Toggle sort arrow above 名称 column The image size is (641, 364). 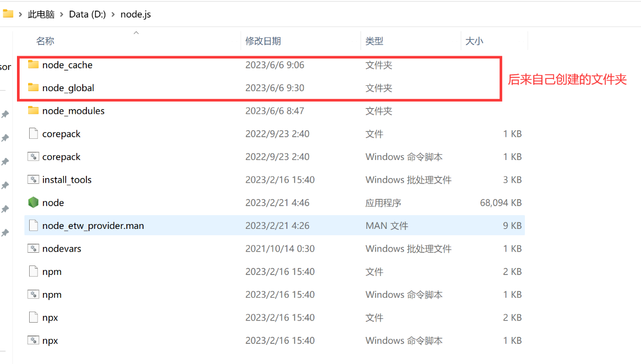click(136, 33)
